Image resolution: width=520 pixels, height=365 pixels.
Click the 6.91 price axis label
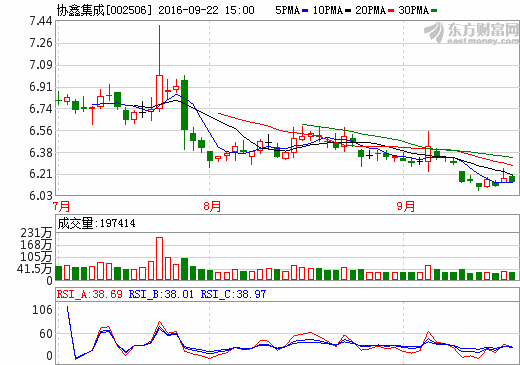pos(41,87)
